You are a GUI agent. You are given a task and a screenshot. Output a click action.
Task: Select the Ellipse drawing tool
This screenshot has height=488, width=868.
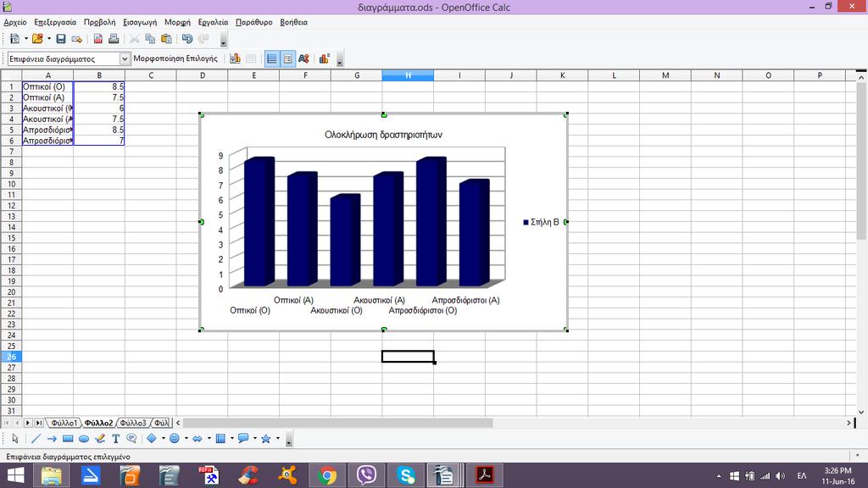click(x=84, y=439)
